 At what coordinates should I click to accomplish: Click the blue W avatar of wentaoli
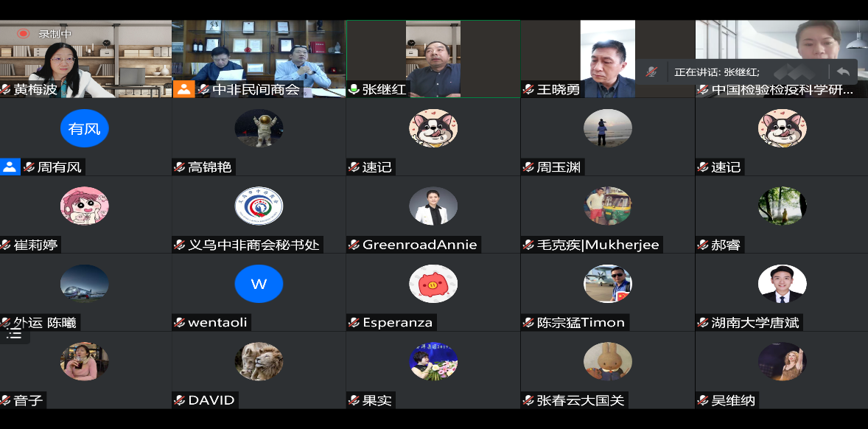tap(259, 284)
